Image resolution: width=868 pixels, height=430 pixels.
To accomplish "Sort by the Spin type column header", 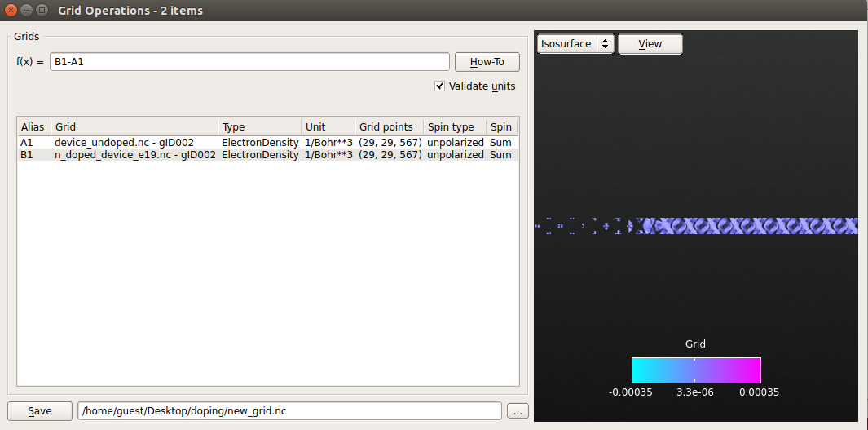I will (455, 127).
